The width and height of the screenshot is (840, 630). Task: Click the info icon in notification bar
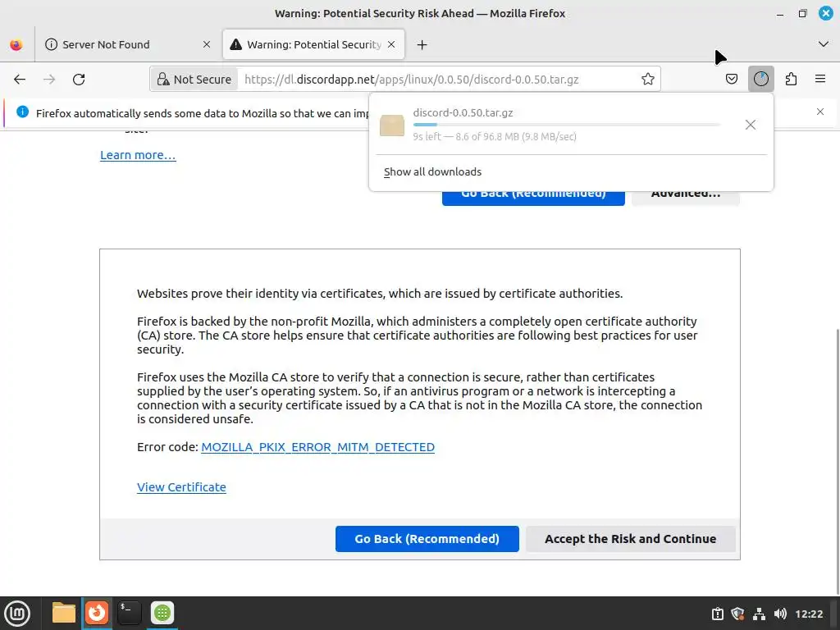22,112
